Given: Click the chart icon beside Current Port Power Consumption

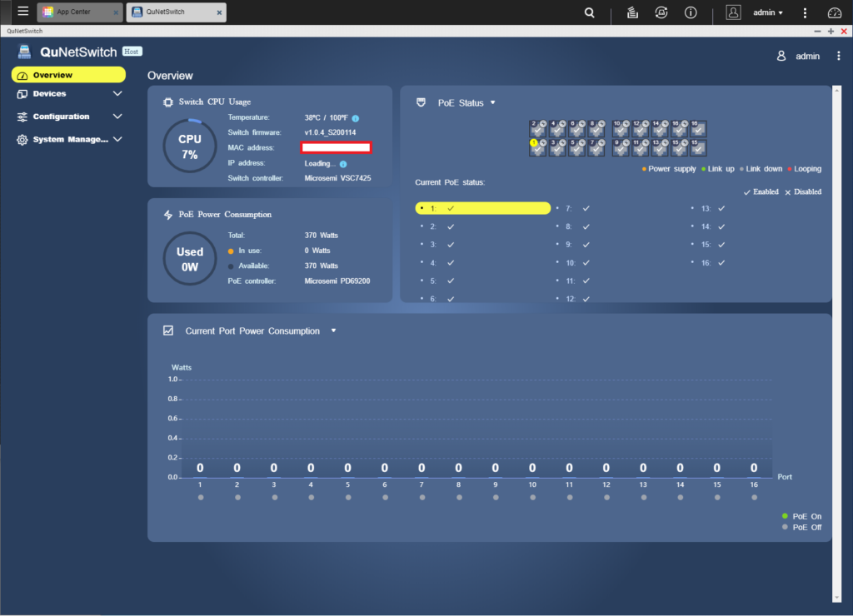Looking at the screenshot, I should click(168, 330).
